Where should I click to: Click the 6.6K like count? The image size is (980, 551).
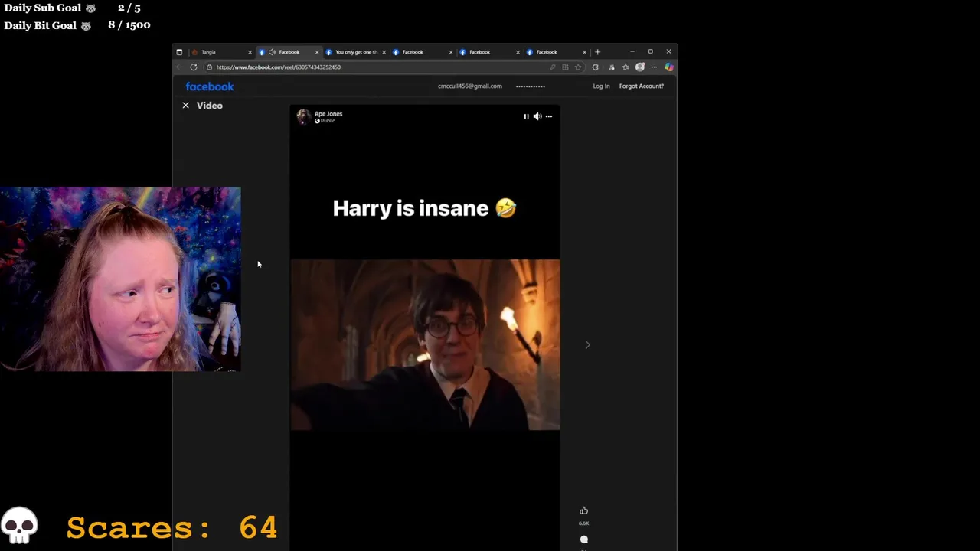(x=583, y=523)
